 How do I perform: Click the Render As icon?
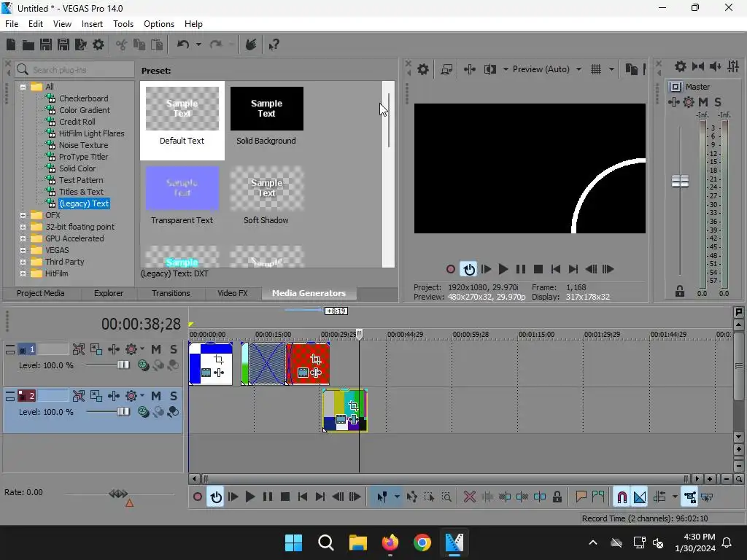81,44
